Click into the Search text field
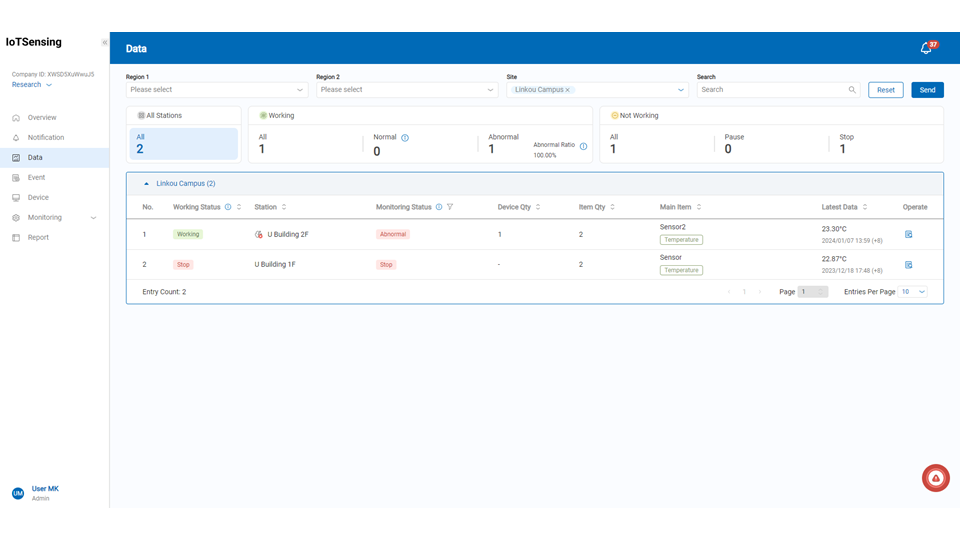This screenshot has width=960, height=540. tap(772, 90)
